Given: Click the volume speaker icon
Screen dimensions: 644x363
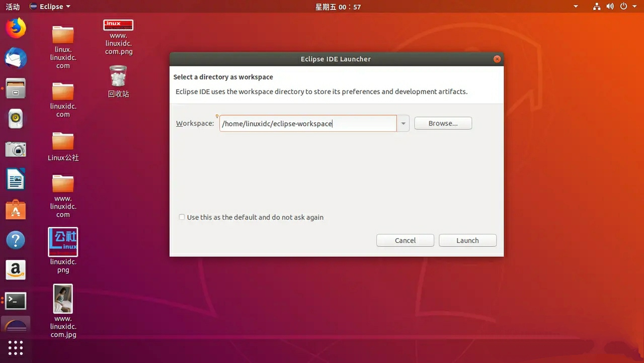Looking at the screenshot, I should [x=610, y=7].
